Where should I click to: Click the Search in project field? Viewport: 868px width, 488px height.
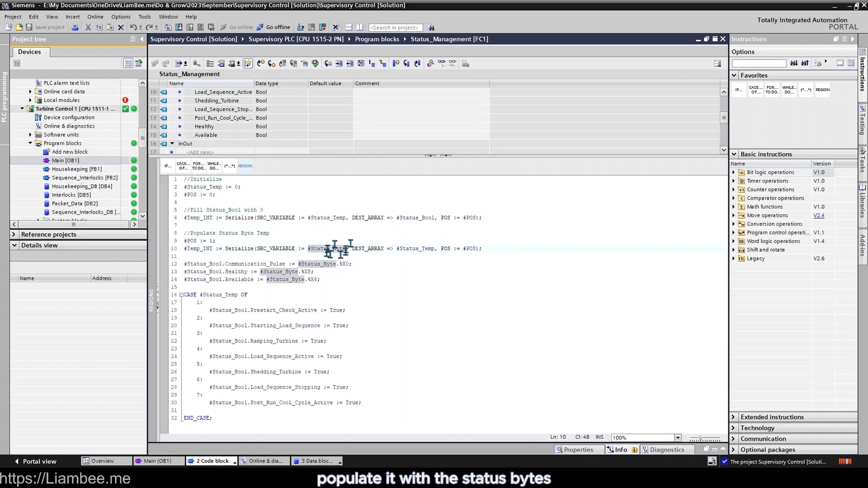395,28
